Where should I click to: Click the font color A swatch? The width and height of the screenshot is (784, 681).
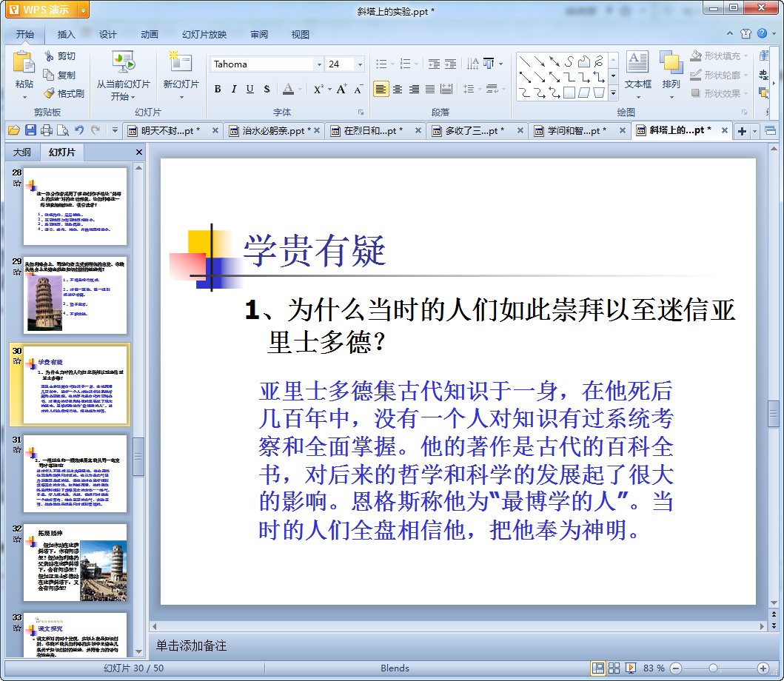click(288, 90)
